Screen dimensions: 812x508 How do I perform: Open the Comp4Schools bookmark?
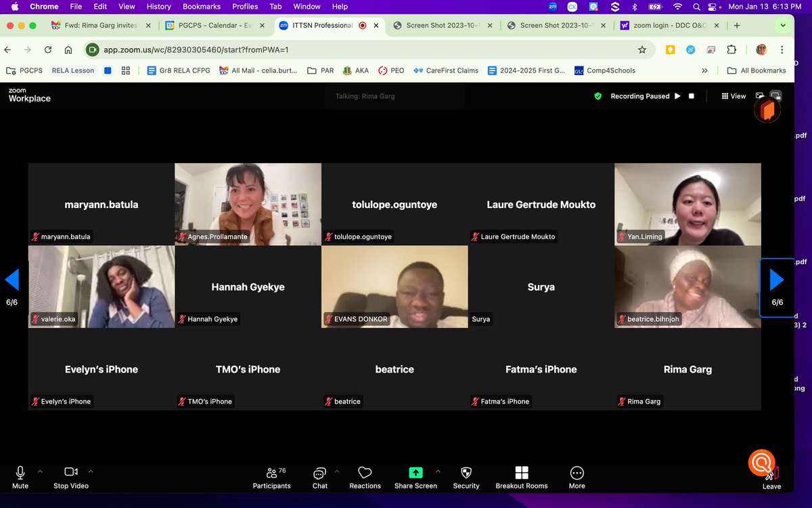click(x=606, y=70)
